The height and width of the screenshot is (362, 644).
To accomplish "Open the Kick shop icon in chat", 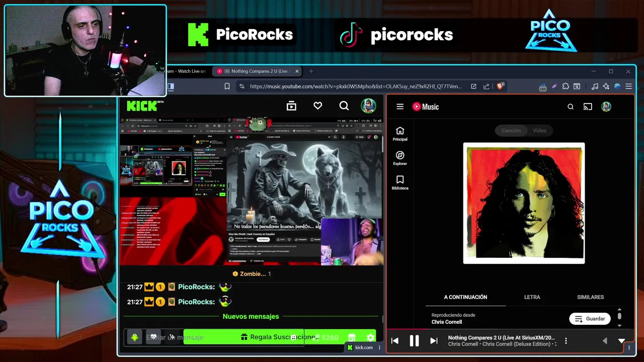I will click(352, 337).
